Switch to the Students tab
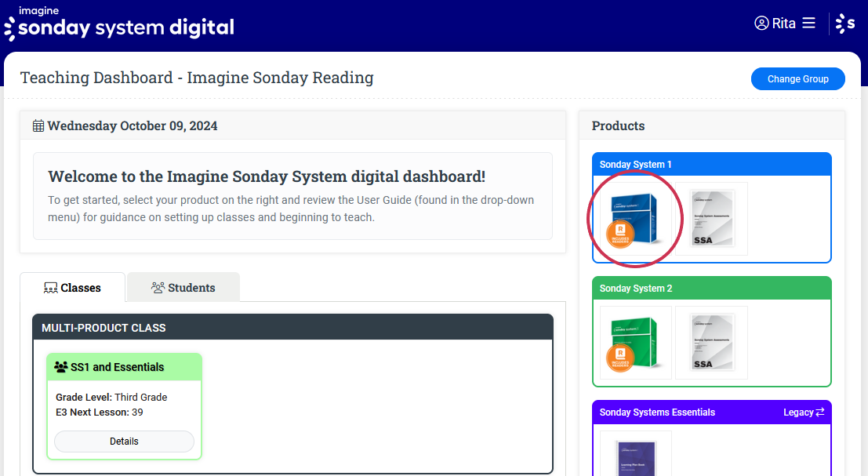Screen dimensions: 868x476 point(183,288)
